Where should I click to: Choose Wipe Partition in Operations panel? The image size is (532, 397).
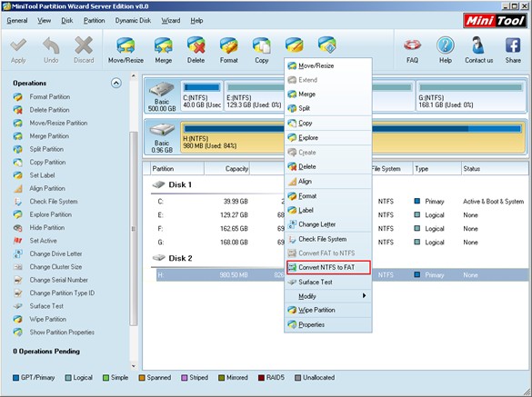(48, 320)
